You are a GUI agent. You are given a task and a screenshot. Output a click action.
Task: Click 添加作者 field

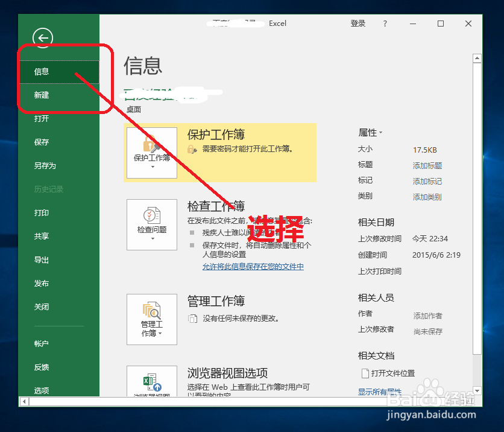pyautogui.click(x=428, y=316)
